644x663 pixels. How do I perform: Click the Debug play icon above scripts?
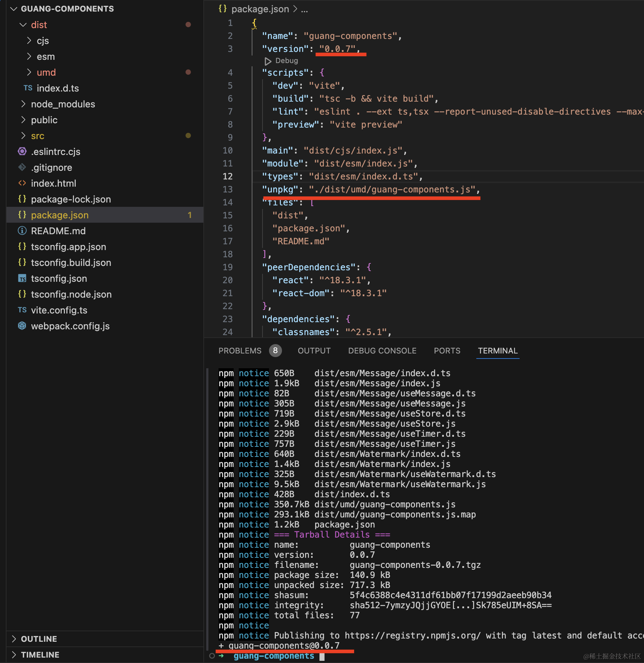click(268, 61)
